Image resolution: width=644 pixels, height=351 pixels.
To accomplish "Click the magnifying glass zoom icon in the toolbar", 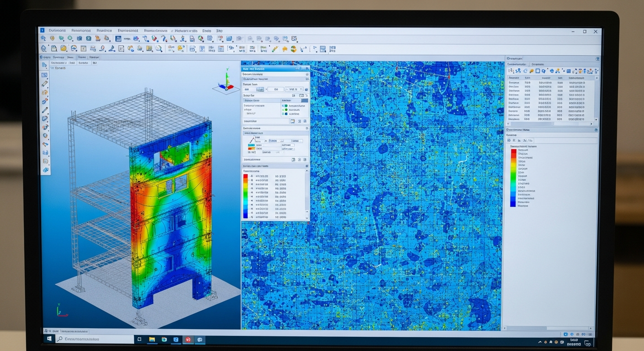I will tap(158, 49).
